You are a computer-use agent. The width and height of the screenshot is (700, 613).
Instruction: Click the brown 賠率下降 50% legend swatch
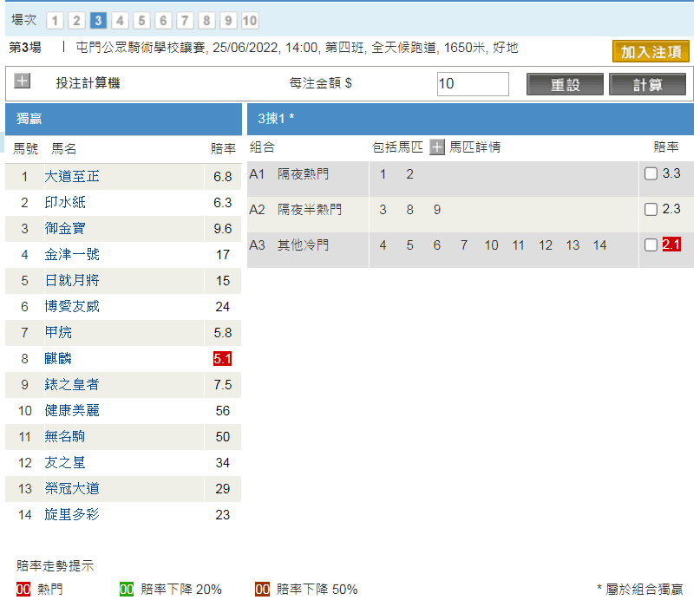tap(263, 590)
